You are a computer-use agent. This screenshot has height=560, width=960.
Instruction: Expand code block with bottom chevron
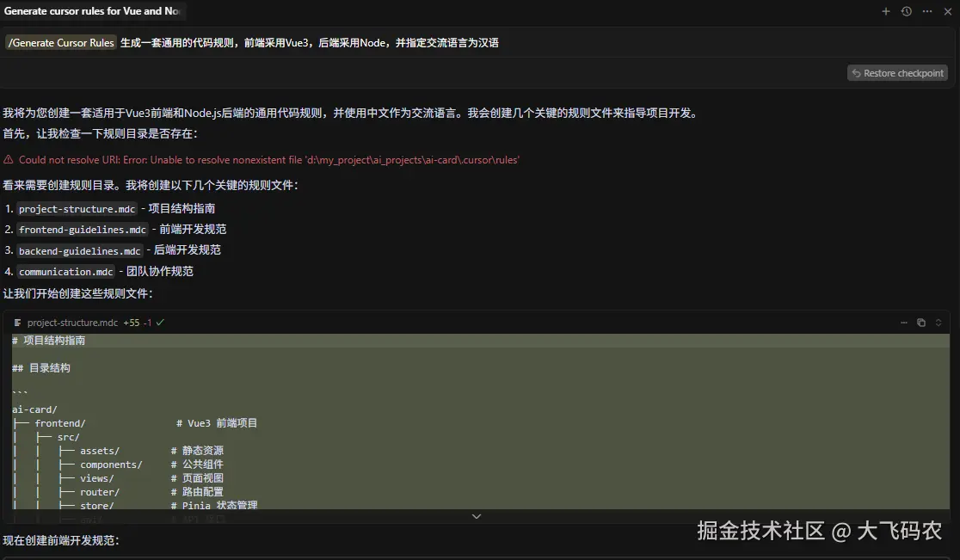(x=477, y=516)
